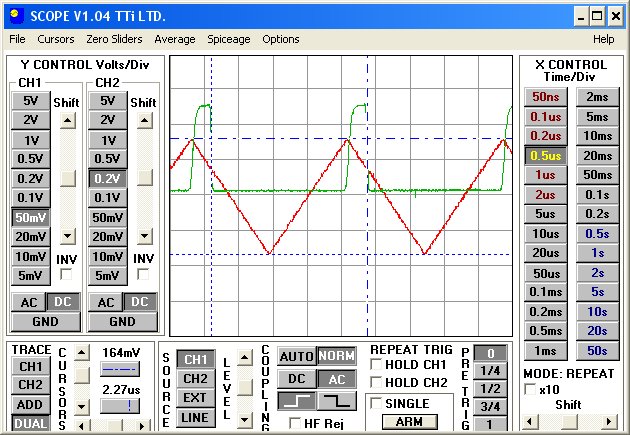Ground CH1 input with GND
Image resolution: width=630 pixels, height=435 pixels.
(x=46, y=322)
